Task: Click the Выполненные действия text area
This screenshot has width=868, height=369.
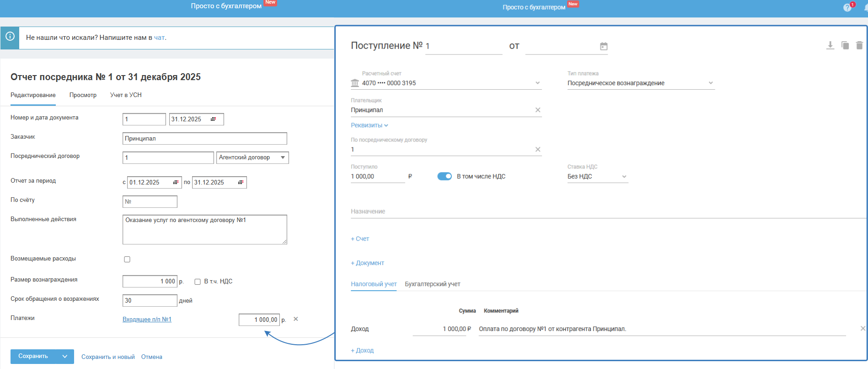Action: pyautogui.click(x=205, y=229)
